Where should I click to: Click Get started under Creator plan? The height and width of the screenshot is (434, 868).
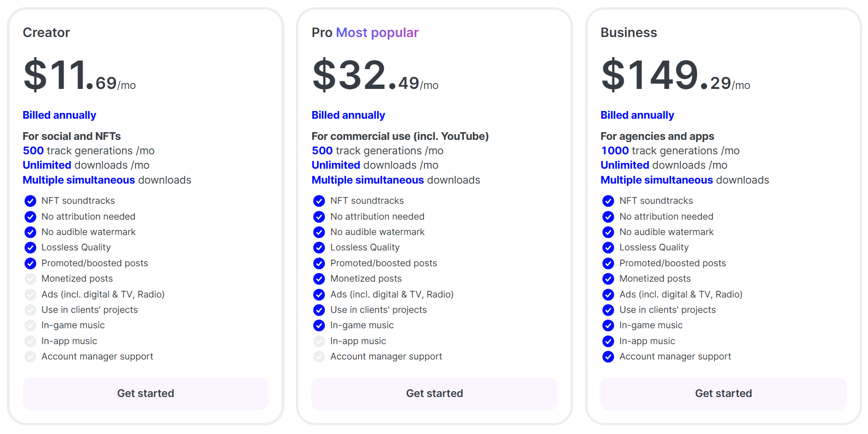145,393
